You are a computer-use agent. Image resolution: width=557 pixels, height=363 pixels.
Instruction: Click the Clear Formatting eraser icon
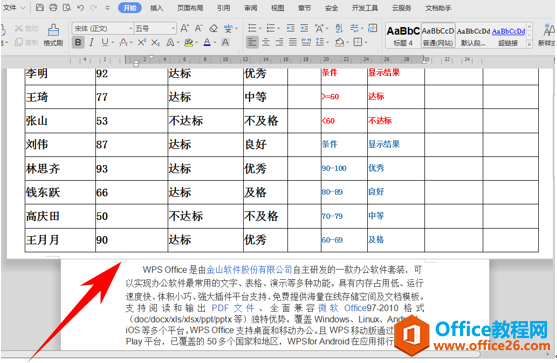click(213, 28)
